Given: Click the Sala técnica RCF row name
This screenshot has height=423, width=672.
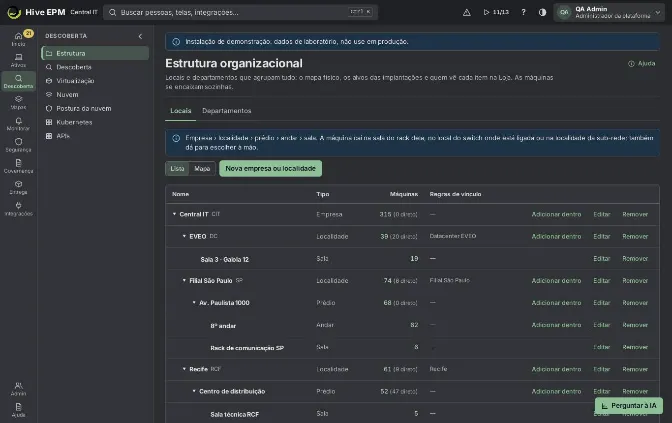Looking at the screenshot, I should coord(234,414).
